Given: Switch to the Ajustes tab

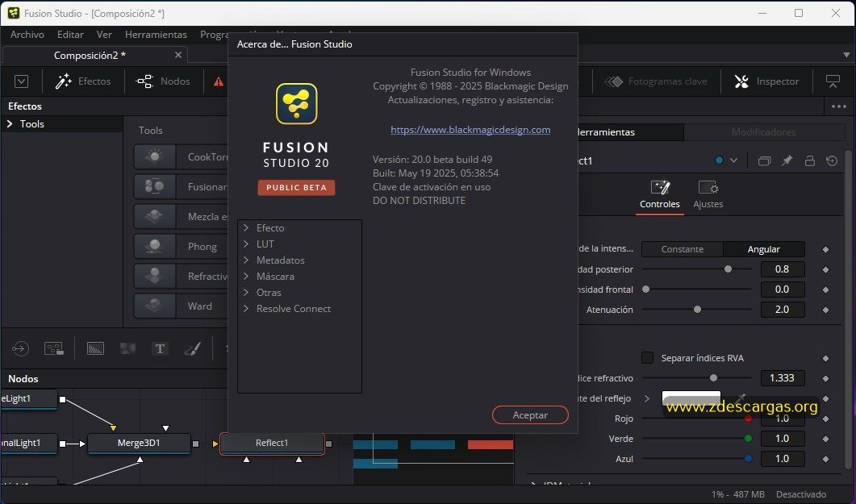Looking at the screenshot, I should point(708,194).
